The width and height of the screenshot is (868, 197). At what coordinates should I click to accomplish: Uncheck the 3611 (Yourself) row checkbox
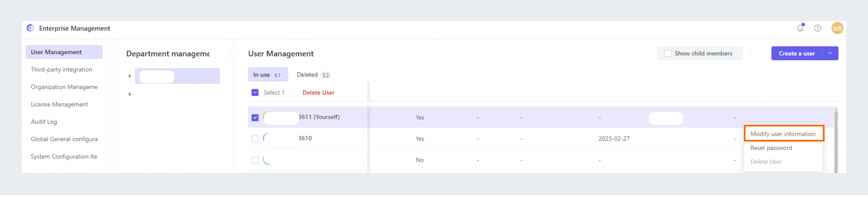[255, 118]
